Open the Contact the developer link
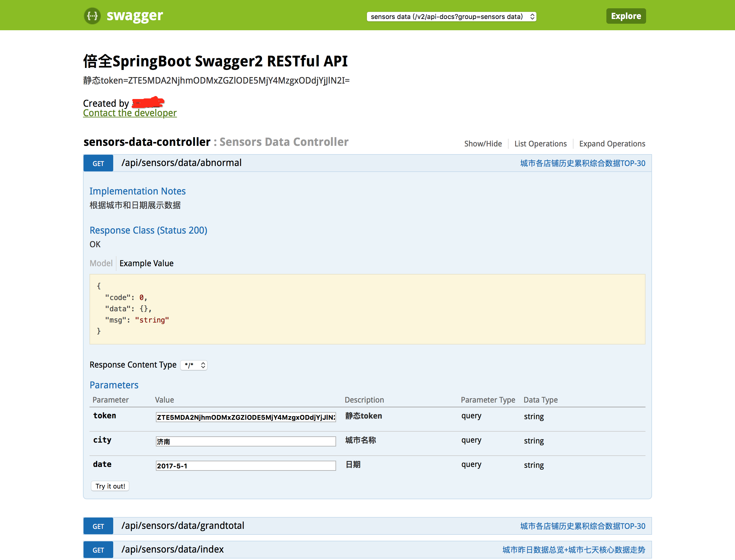This screenshot has width=735, height=560. coord(130,113)
